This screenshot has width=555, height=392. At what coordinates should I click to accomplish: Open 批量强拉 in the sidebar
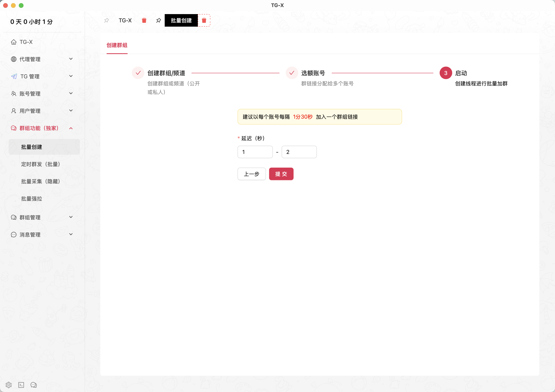[x=44, y=199]
